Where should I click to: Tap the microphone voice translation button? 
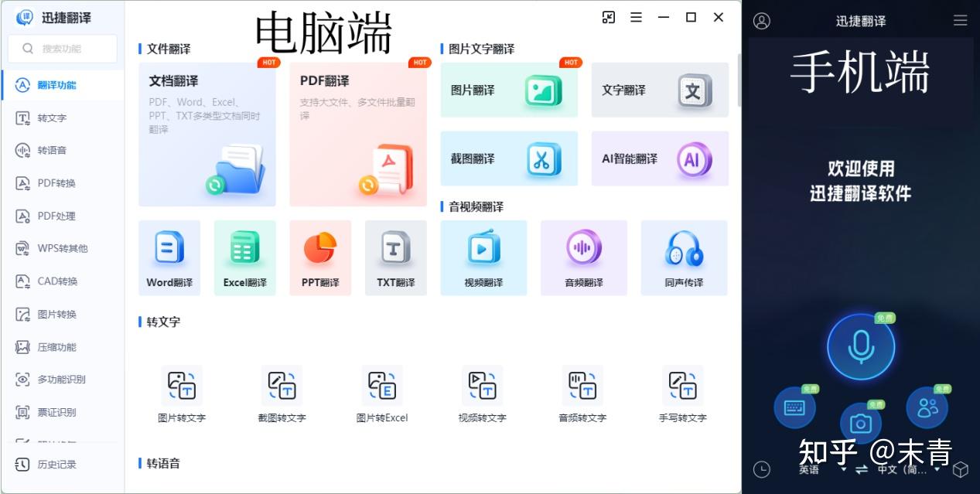861,347
